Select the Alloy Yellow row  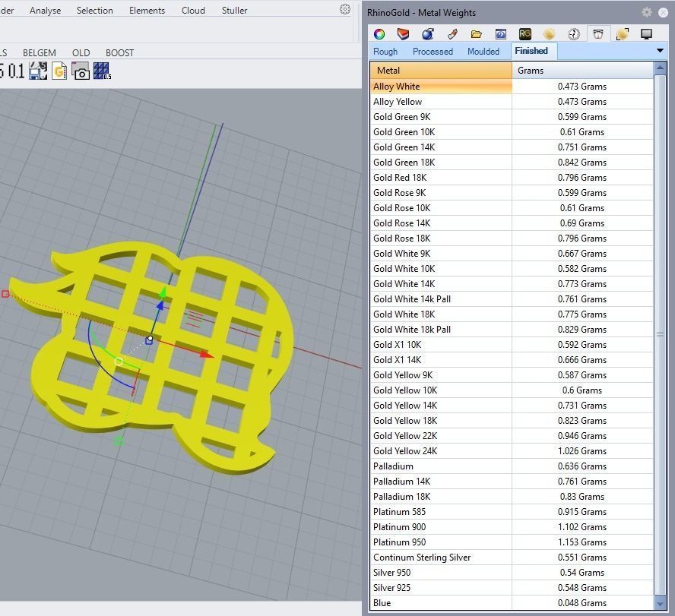512,102
